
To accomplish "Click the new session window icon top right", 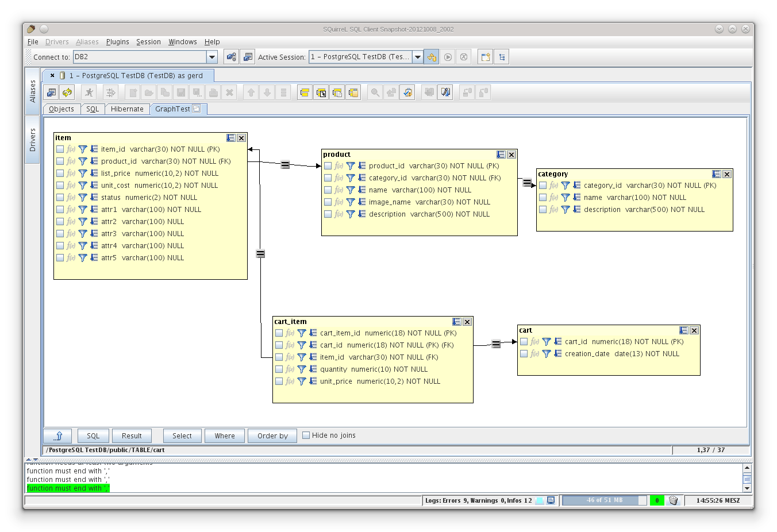I will point(484,56).
